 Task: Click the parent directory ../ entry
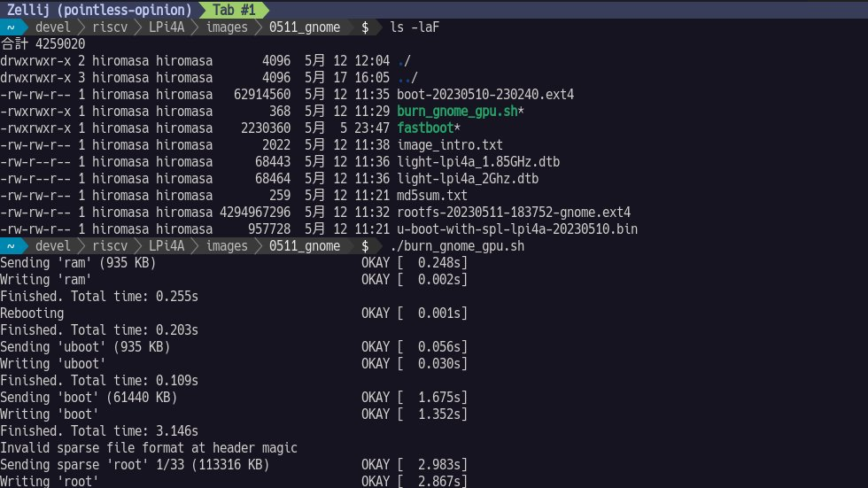pos(407,77)
